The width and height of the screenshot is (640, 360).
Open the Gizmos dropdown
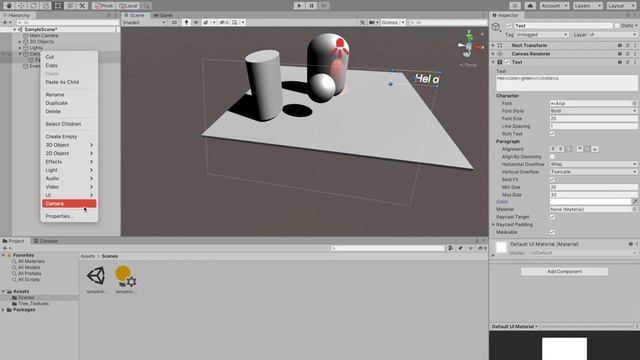click(x=393, y=22)
